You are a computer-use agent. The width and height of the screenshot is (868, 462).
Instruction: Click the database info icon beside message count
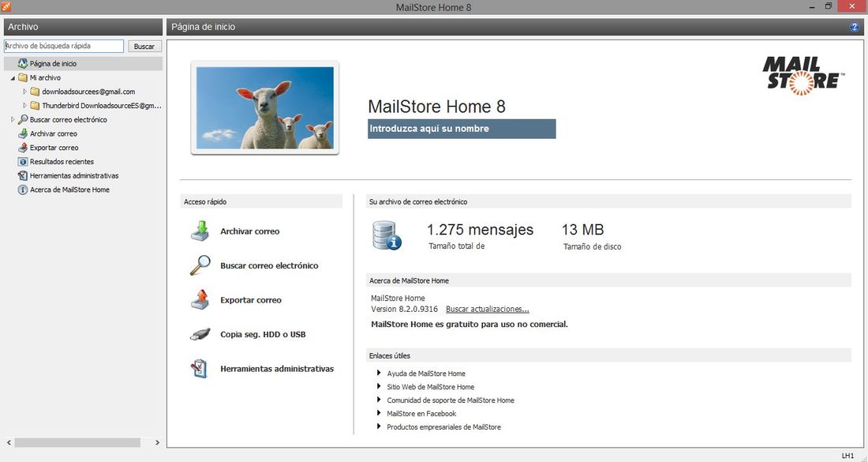[387, 235]
